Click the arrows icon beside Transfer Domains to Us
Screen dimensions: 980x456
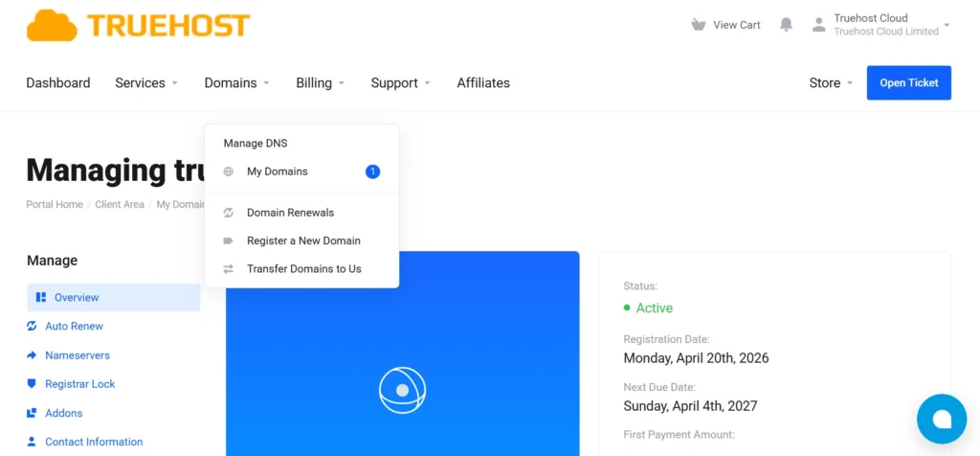point(228,269)
